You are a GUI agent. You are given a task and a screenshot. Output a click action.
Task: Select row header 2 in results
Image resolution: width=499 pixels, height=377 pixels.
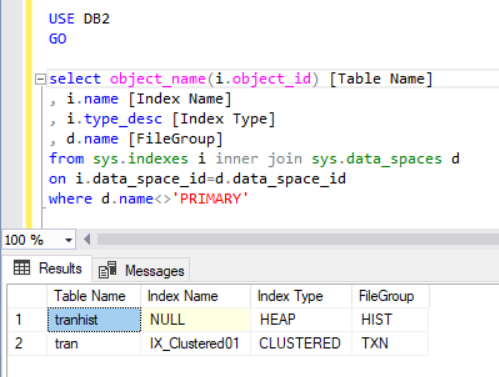click(x=27, y=343)
